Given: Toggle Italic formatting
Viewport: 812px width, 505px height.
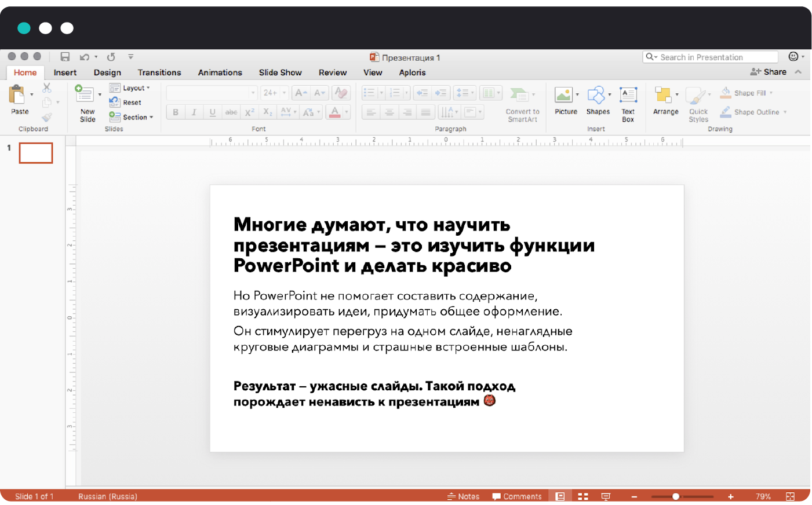Looking at the screenshot, I should click(194, 112).
